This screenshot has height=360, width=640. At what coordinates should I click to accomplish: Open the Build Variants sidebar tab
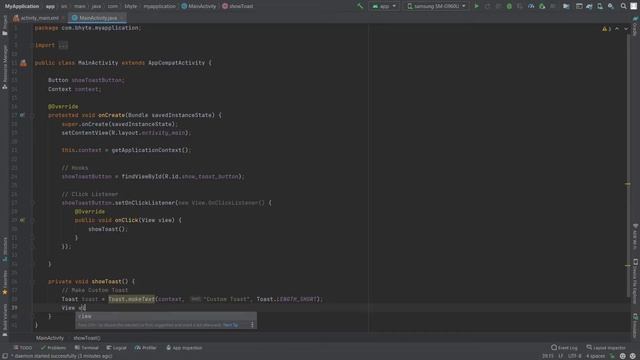(5, 319)
